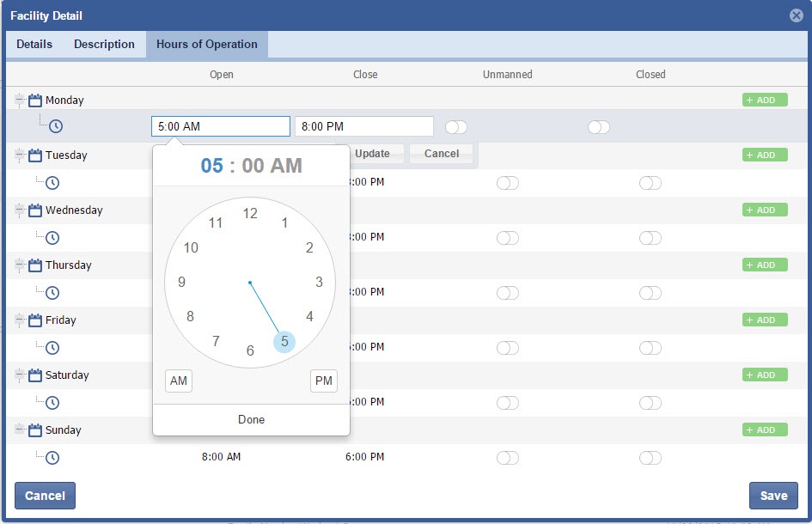Open the Description tab

point(104,45)
